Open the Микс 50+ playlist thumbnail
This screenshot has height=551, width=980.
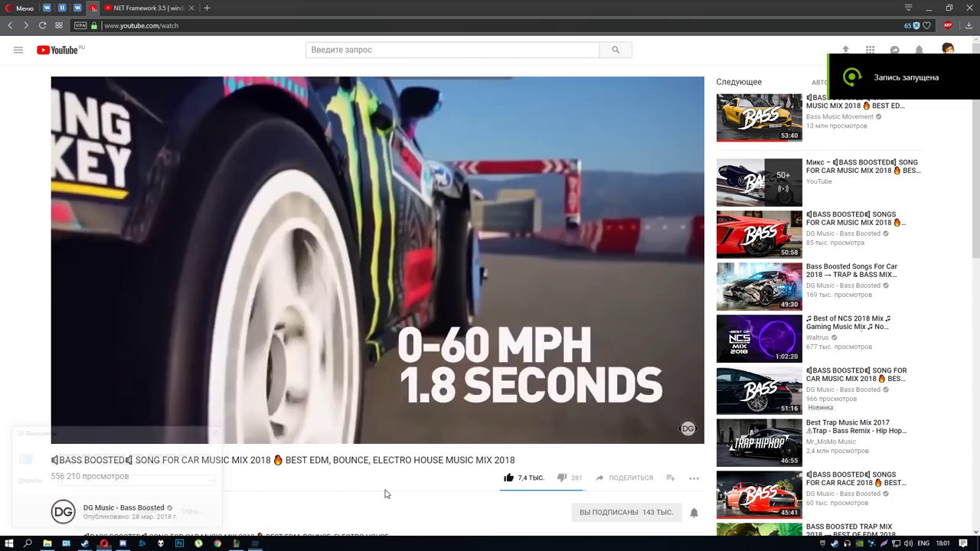pyautogui.click(x=759, y=182)
